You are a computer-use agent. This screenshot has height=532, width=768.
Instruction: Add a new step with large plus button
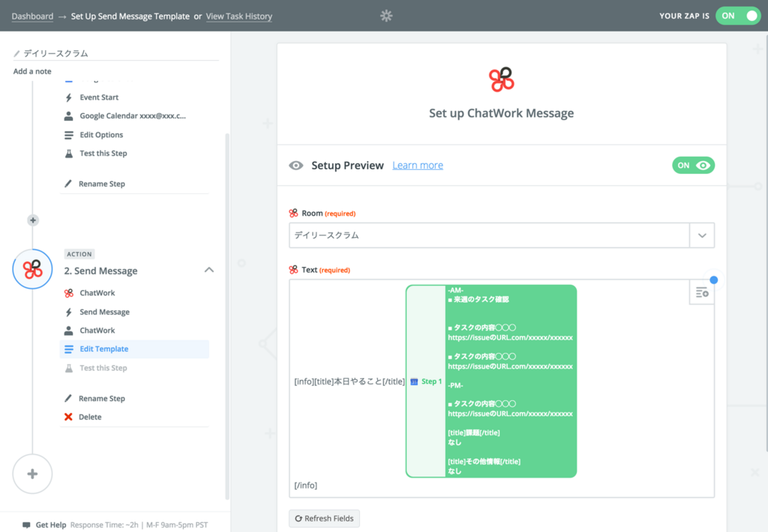(32, 474)
